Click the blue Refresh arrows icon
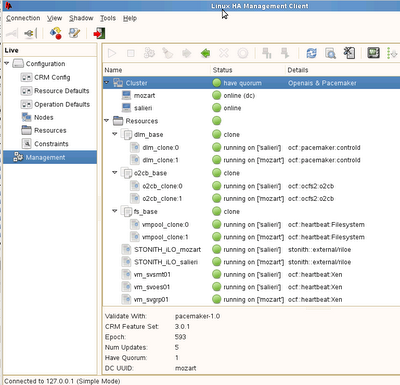 click(312, 53)
